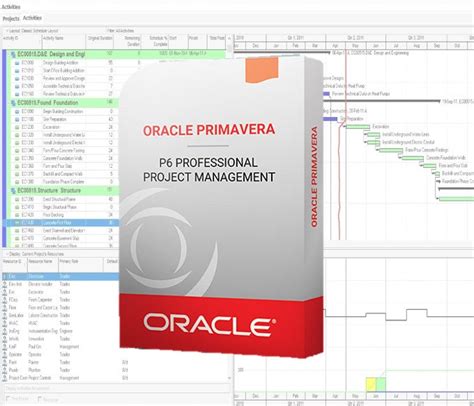
Task: Click the Elevator Installer resource icon
Action: click(x=5, y=284)
